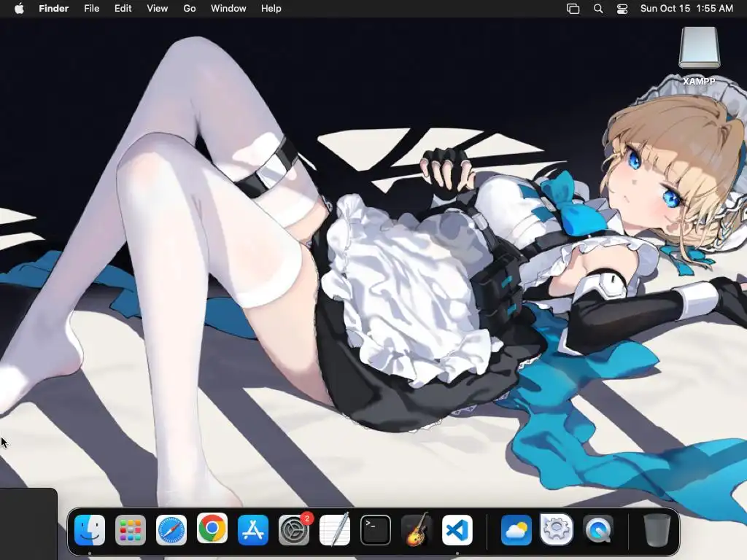Open the Apple menu

19,9
